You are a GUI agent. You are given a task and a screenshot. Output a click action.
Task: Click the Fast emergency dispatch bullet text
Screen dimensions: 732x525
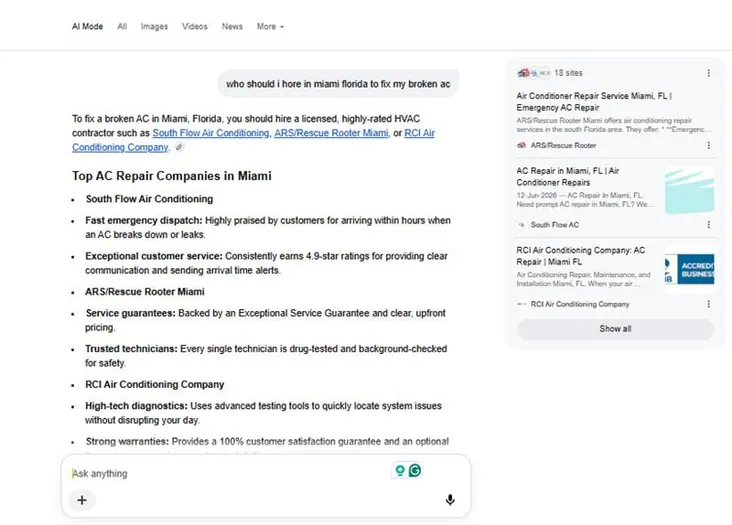[268, 227]
